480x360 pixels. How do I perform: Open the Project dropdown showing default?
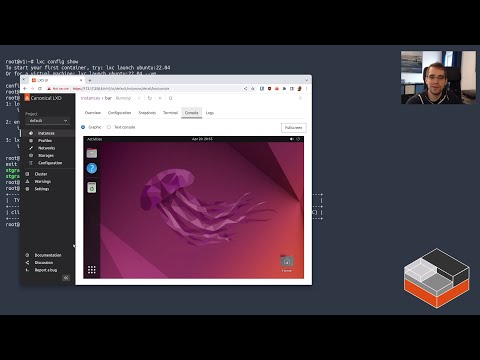[x=48, y=121]
